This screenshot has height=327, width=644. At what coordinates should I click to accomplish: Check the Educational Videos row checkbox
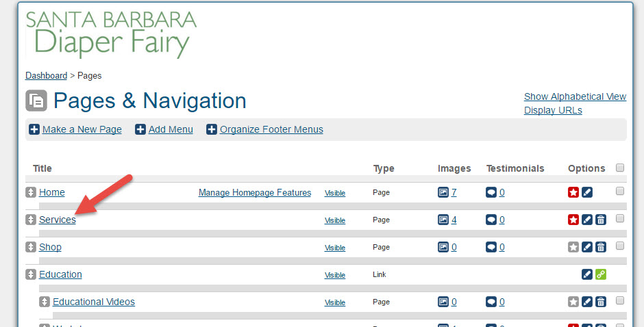pyautogui.click(x=620, y=300)
